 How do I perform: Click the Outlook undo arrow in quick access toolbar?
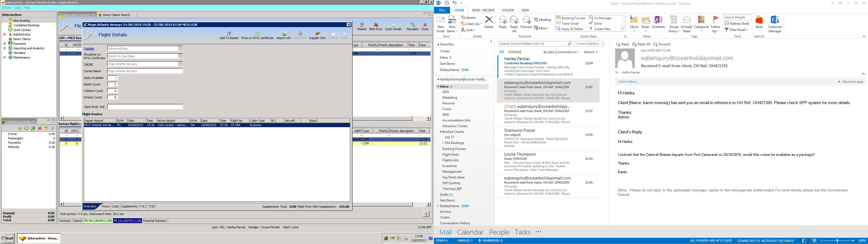[x=455, y=3]
